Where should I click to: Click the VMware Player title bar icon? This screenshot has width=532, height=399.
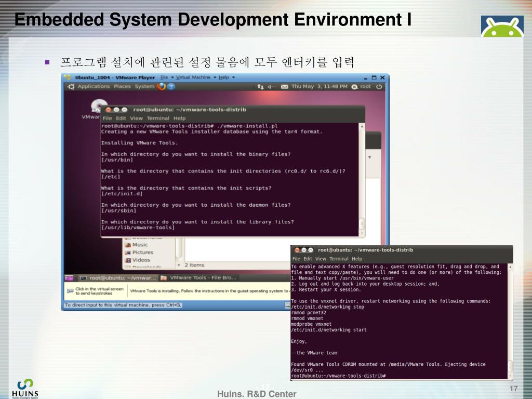(68, 77)
